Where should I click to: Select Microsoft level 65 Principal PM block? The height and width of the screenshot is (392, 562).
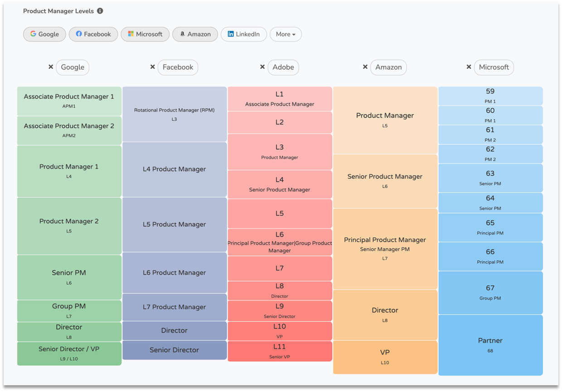(x=490, y=228)
